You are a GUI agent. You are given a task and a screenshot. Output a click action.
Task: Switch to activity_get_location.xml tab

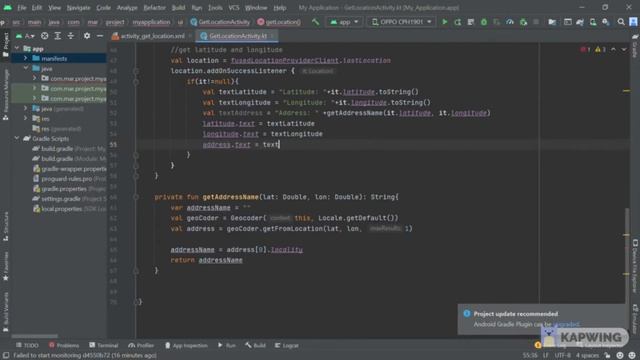click(152, 36)
